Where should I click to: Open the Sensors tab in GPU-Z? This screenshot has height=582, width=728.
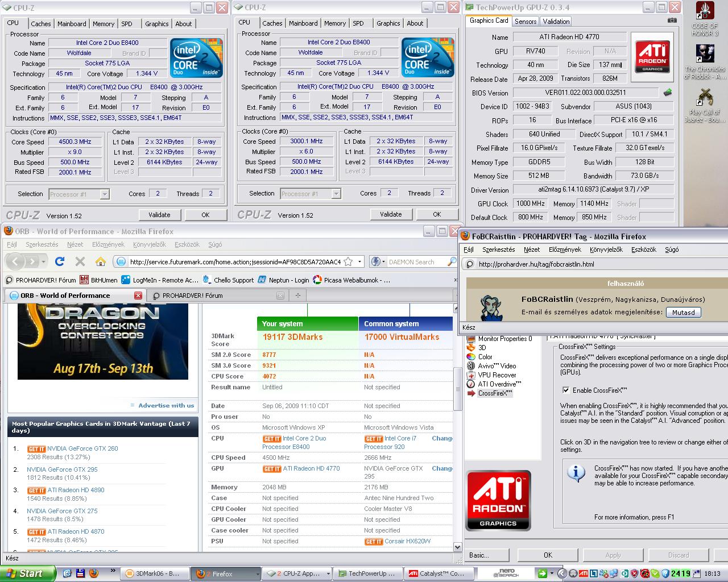[x=526, y=21]
